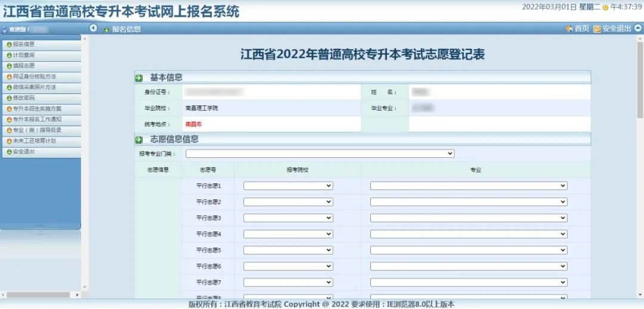
Task: Select 填报志愿 from the sidebar menu
Action: click(x=24, y=66)
